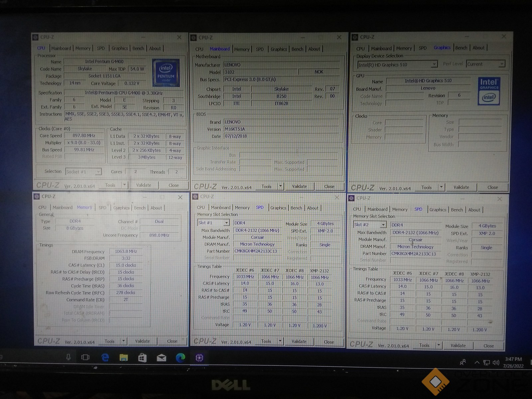
Task: Select SPD tab in CPU window
Action: (101, 48)
